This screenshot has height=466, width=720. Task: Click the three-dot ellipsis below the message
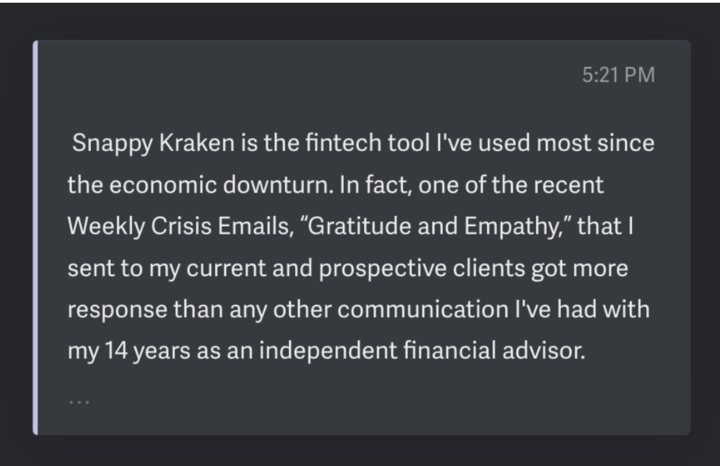tap(80, 401)
